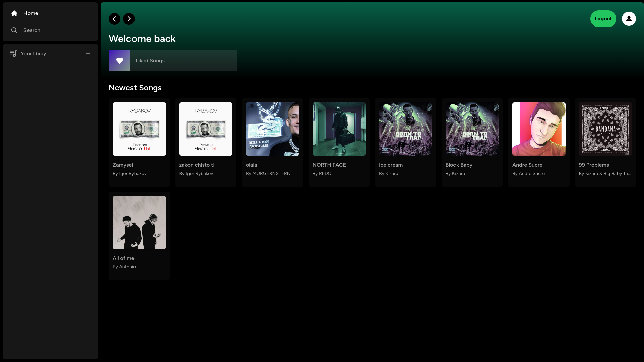This screenshot has width=644, height=362.
Task: Open the NORTH FACE album cover
Action: 339,129
